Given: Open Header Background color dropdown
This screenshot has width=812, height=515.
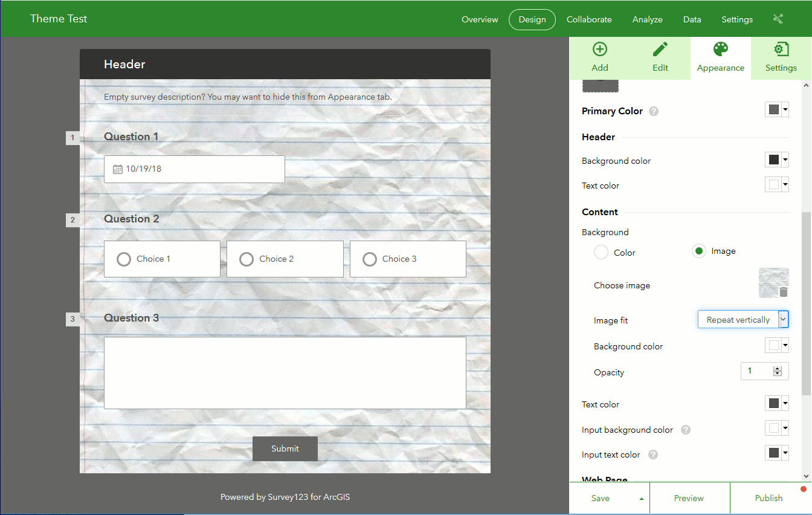Looking at the screenshot, I should pyautogui.click(x=777, y=160).
